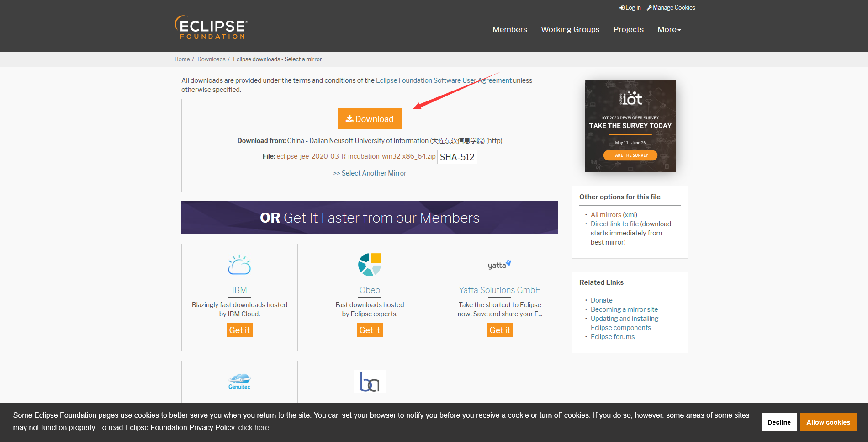The image size is (868, 442).
Task: Open the Eclipse forums link
Action: (x=613, y=337)
